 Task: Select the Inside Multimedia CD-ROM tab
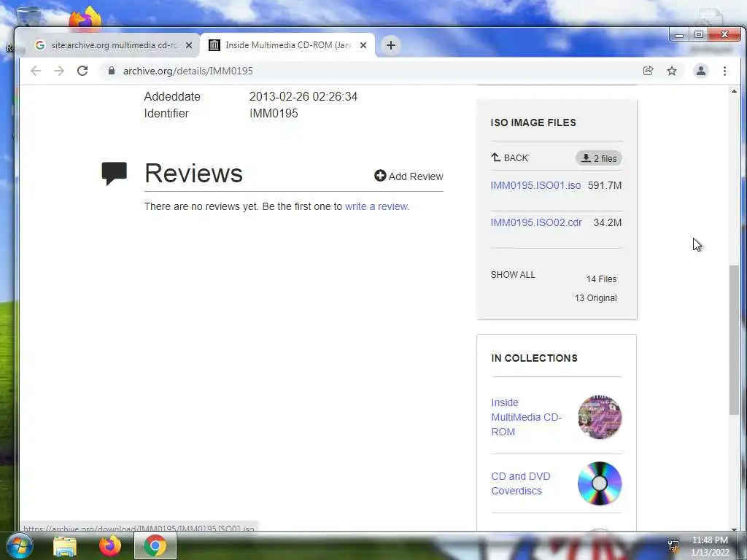[x=287, y=45]
